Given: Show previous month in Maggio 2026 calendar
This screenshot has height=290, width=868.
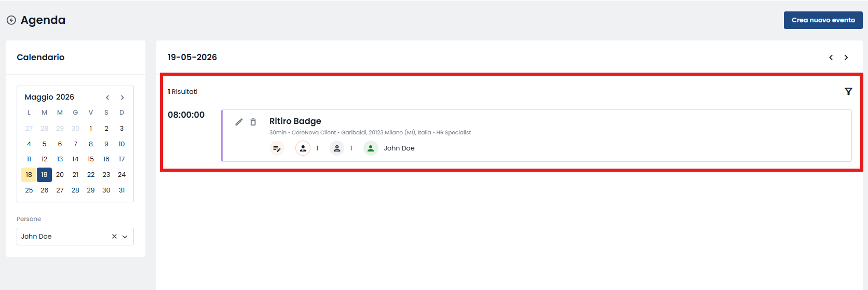Looking at the screenshot, I should (107, 98).
